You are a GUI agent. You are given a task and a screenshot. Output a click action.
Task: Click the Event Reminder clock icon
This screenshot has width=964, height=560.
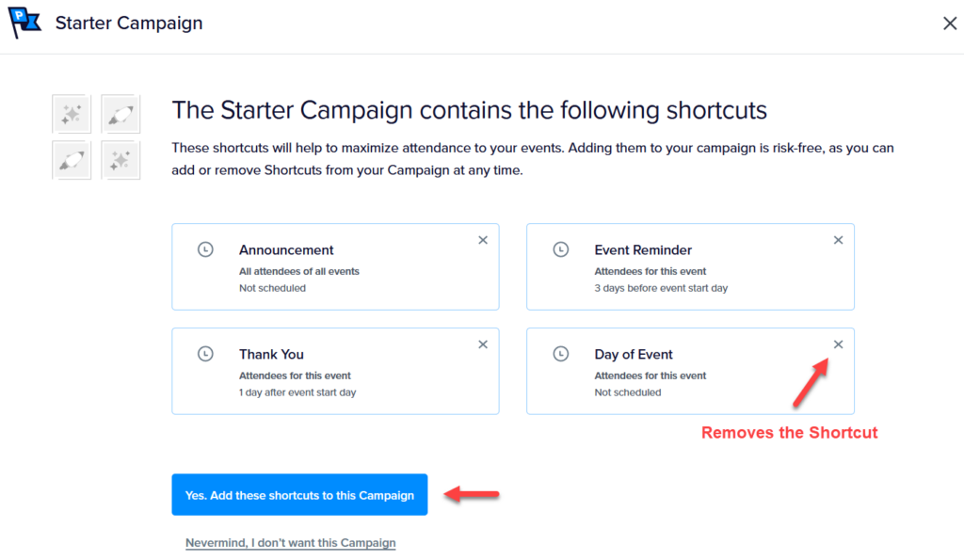click(x=561, y=249)
